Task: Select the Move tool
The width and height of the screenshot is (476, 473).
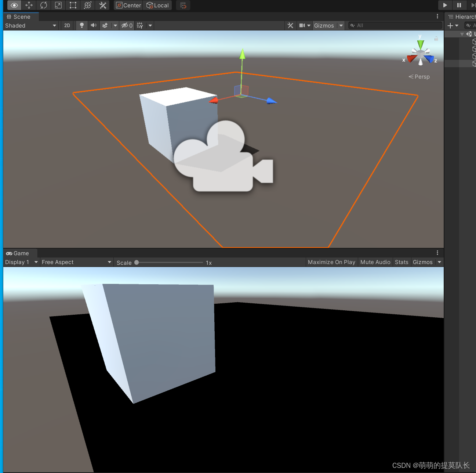Action: click(x=29, y=5)
